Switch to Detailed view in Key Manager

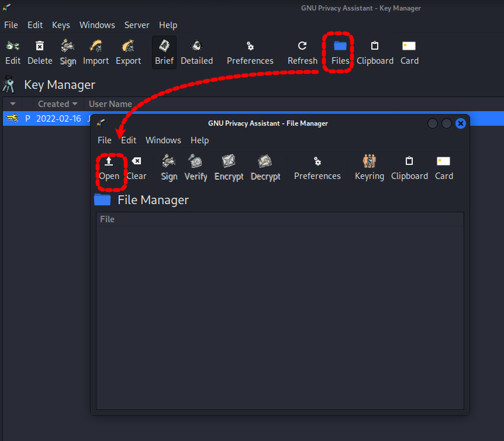[196, 53]
